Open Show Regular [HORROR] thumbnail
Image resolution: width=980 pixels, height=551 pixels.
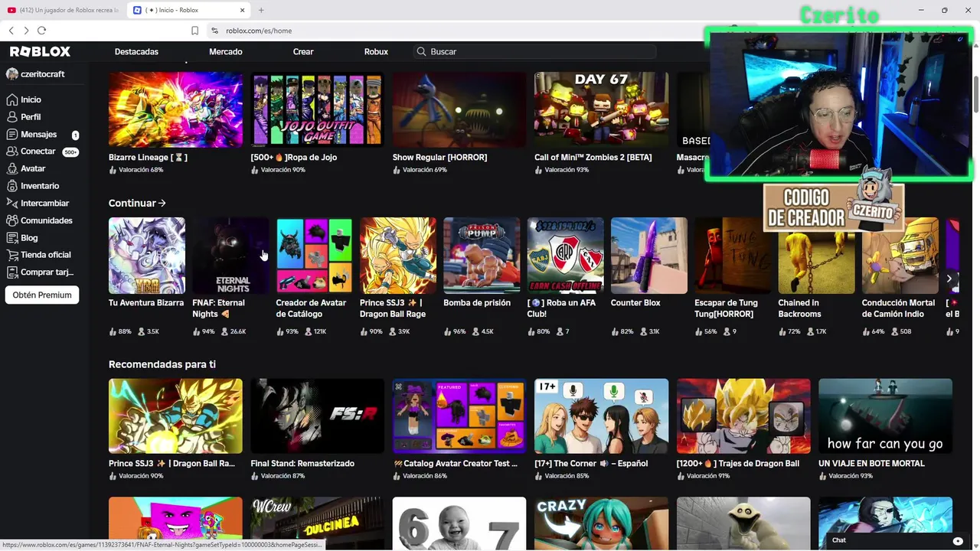pos(459,109)
